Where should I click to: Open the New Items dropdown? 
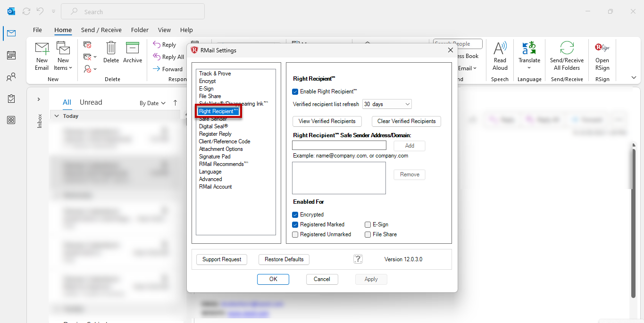(63, 56)
